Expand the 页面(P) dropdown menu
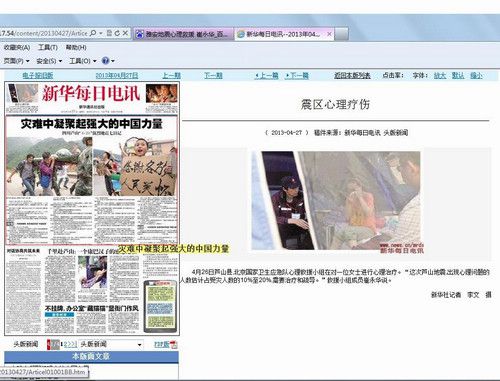The height and width of the screenshot is (381, 500). (16, 61)
